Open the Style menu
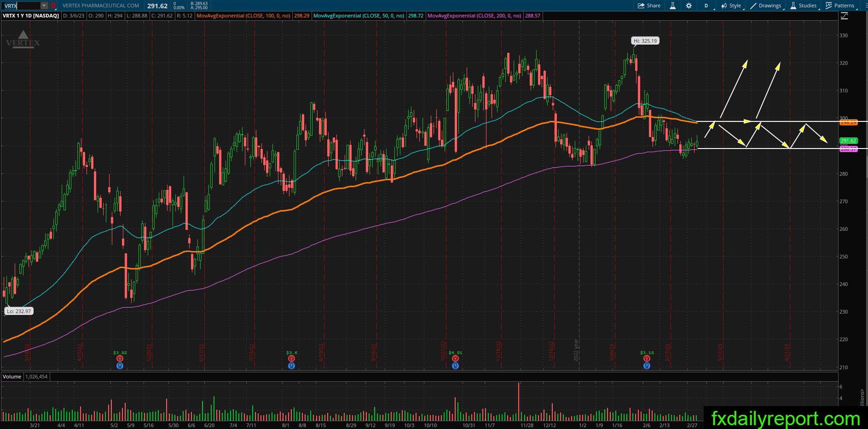 tap(731, 6)
